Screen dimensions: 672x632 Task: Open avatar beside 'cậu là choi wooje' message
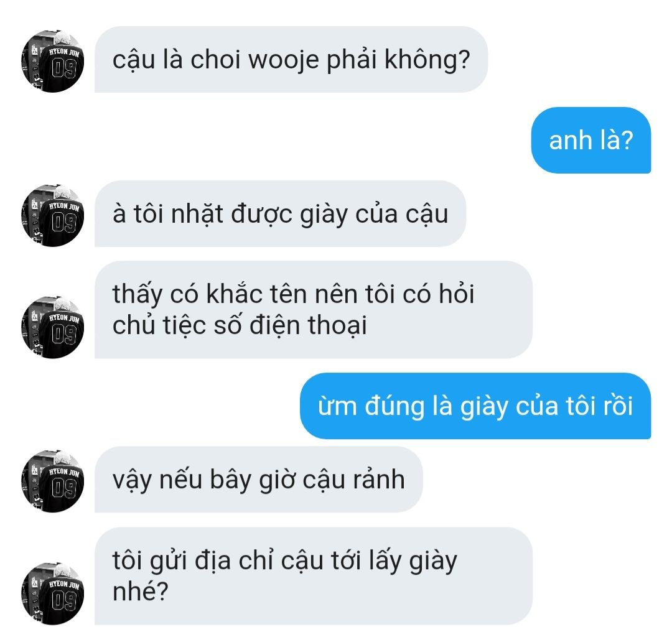click(x=52, y=62)
